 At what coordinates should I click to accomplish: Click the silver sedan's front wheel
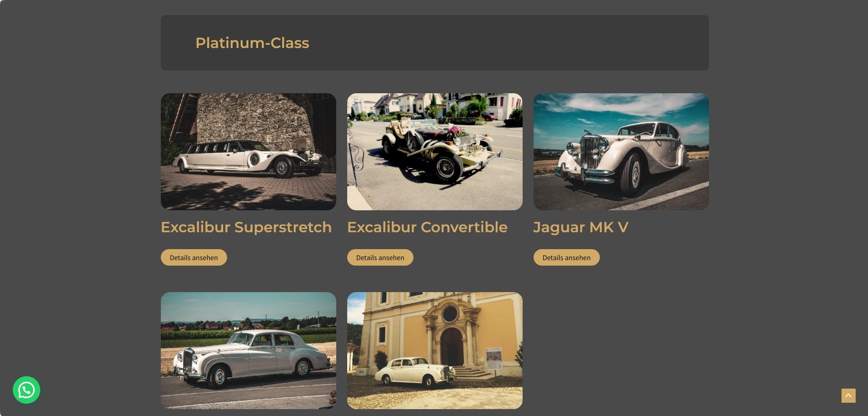click(218, 376)
